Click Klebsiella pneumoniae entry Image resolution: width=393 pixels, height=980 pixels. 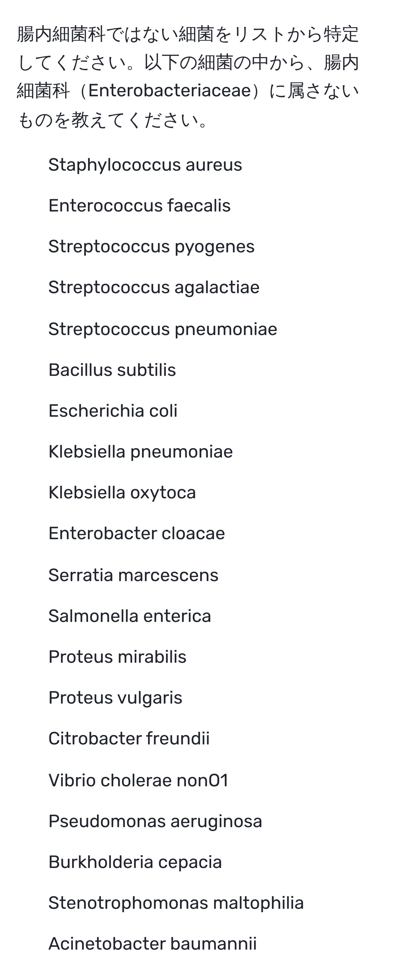[140, 452]
